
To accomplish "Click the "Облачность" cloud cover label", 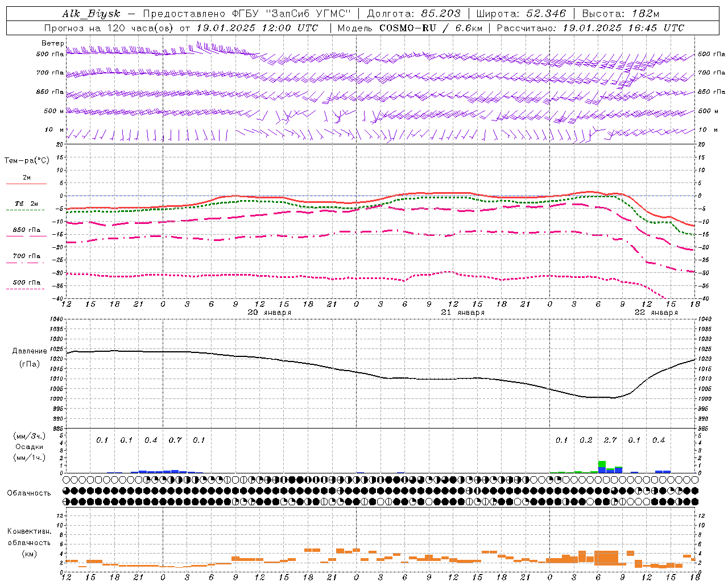I will [x=29, y=493].
